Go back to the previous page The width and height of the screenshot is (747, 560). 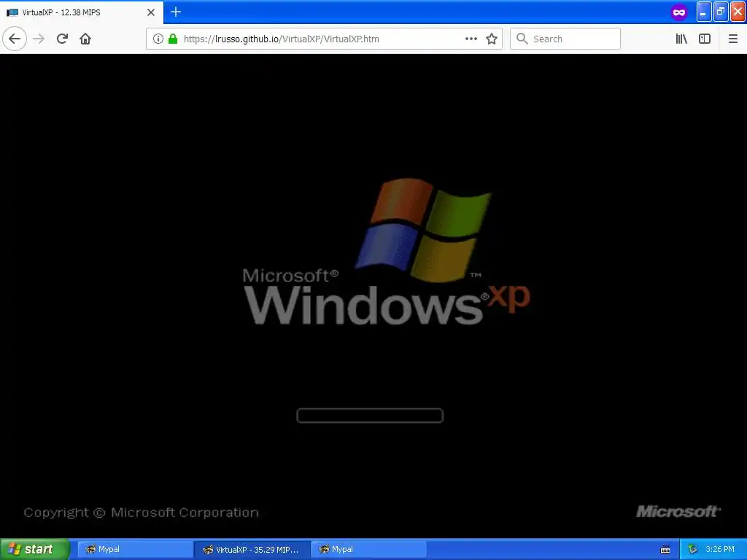15,39
